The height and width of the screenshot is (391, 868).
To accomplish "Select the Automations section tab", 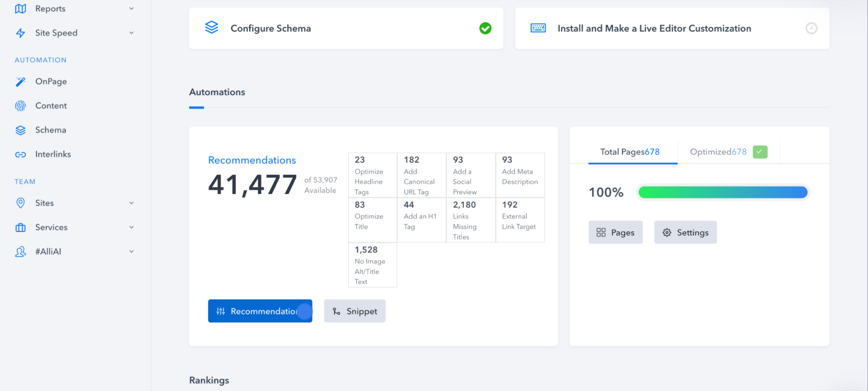I will (x=217, y=93).
